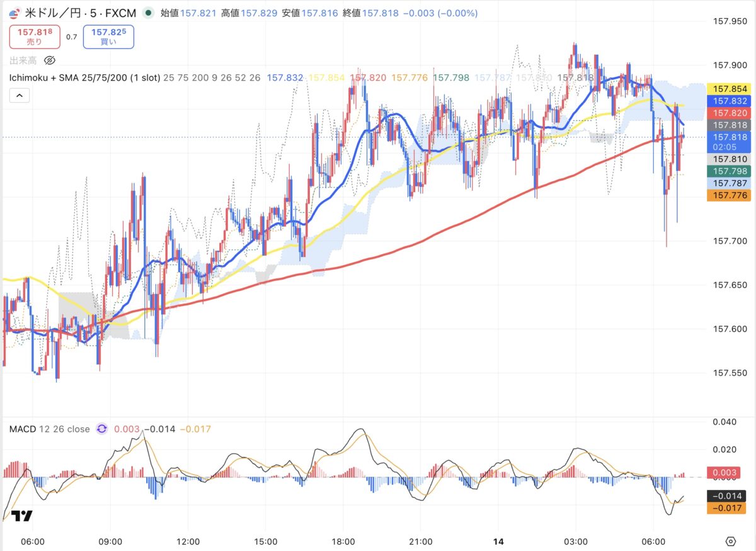Click the MACD legend signal value −0.017

pos(195,429)
